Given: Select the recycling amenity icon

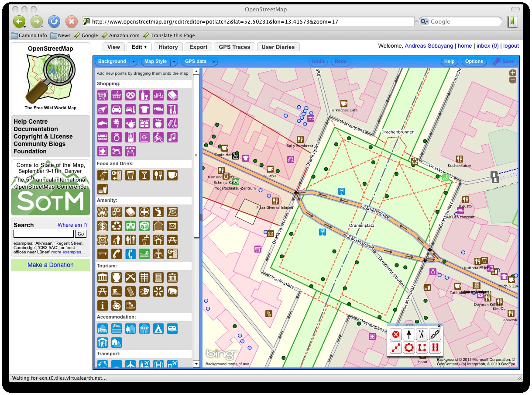Looking at the screenshot, I should [x=117, y=226].
